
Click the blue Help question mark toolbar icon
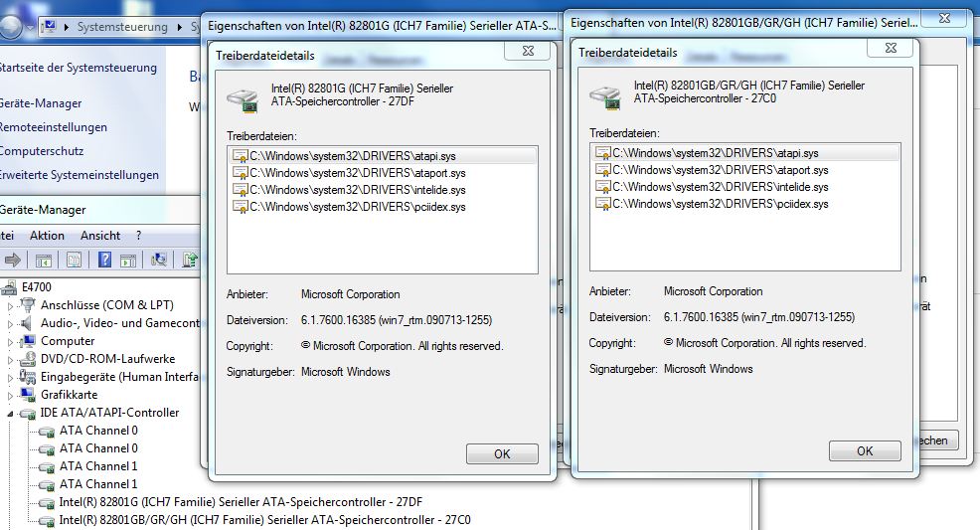coord(104,260)
